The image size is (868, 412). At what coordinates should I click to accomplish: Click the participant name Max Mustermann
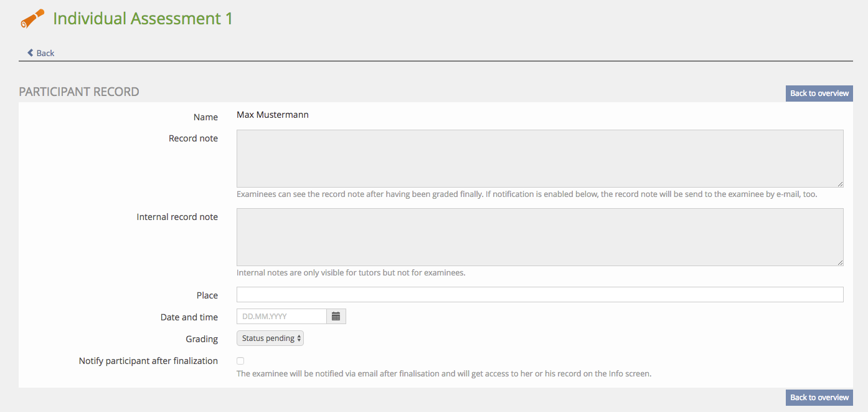[273, 115]
